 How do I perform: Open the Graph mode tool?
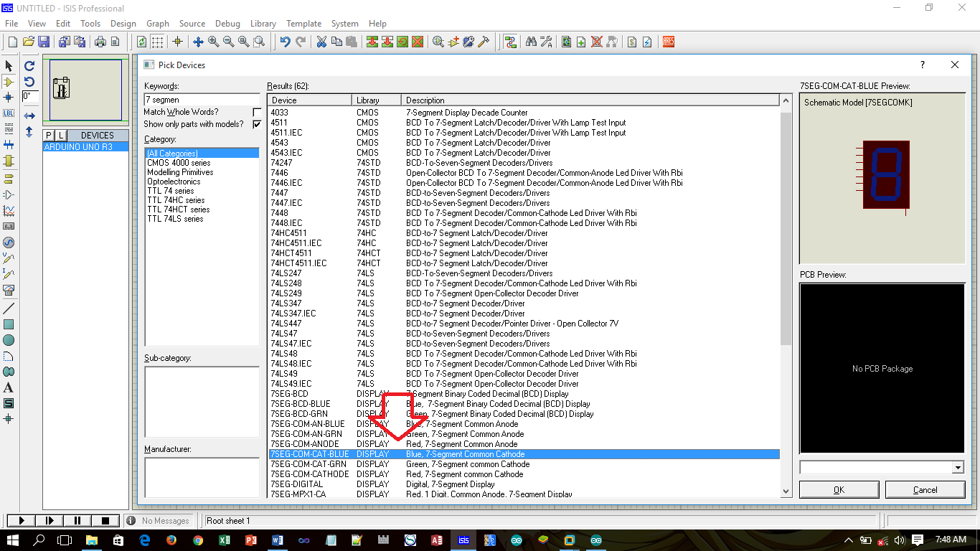pyautogui.click(x=9, y=211)
